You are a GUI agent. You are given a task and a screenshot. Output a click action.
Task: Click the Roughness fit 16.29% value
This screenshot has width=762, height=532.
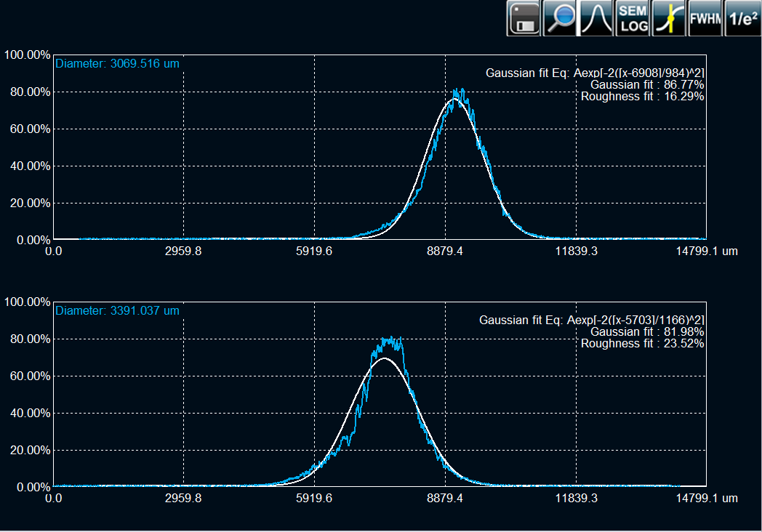(642, 96)
